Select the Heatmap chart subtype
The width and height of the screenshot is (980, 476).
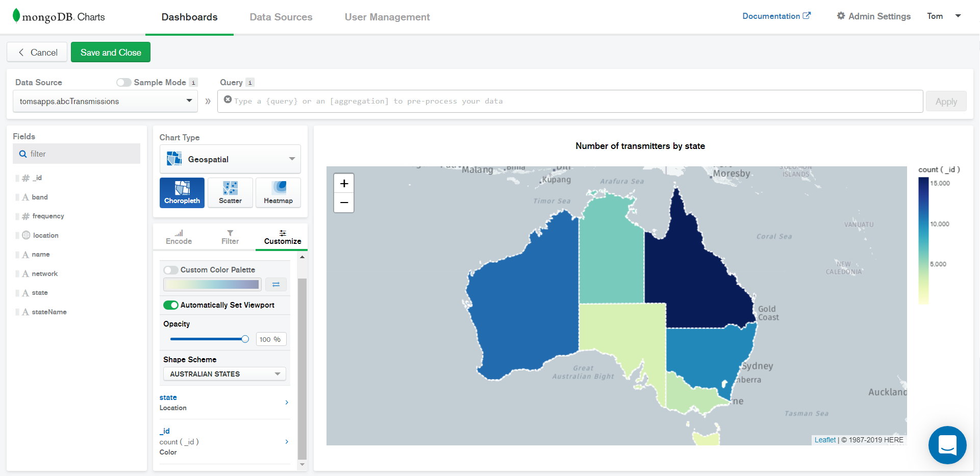pyautogui.click(x=278, y=192)
